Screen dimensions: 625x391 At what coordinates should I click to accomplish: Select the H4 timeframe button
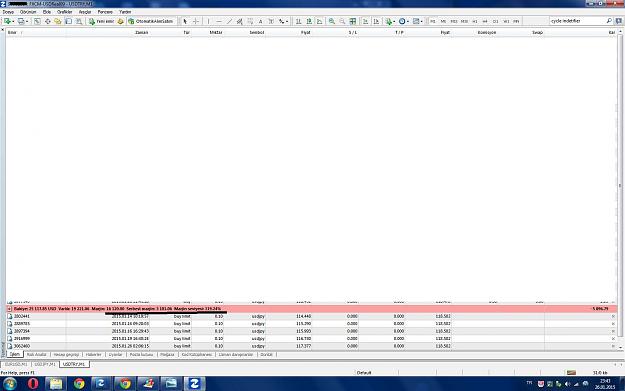coord(485,21)
